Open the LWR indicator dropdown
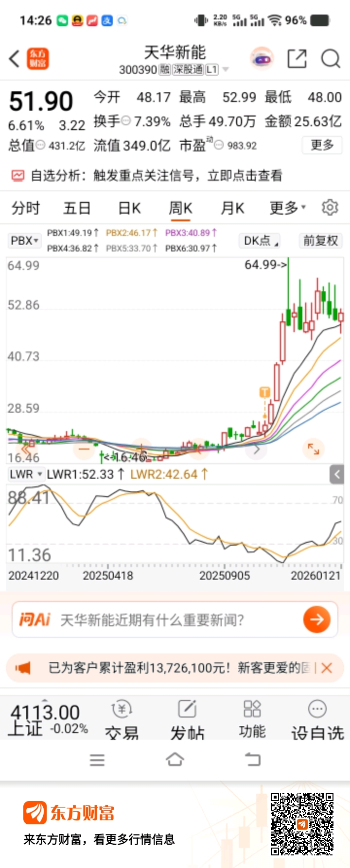Screen dimensions: 350x868 [x=26, y=474]
